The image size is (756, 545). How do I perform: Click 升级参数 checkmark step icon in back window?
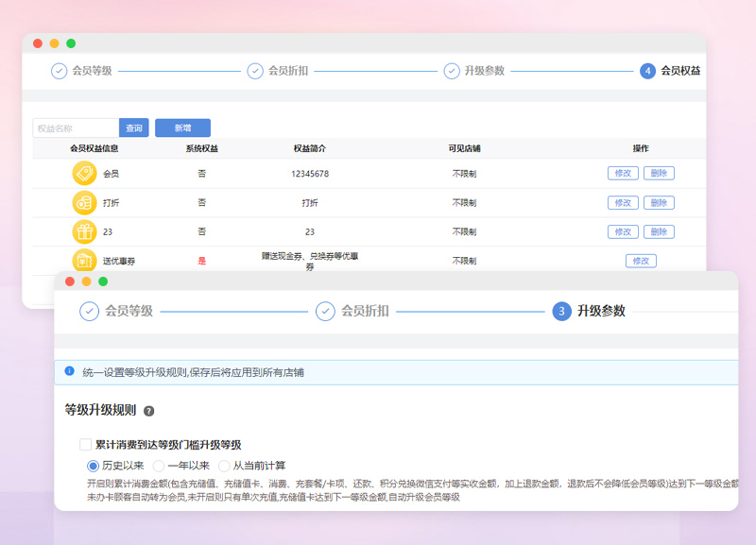(452, 71)
